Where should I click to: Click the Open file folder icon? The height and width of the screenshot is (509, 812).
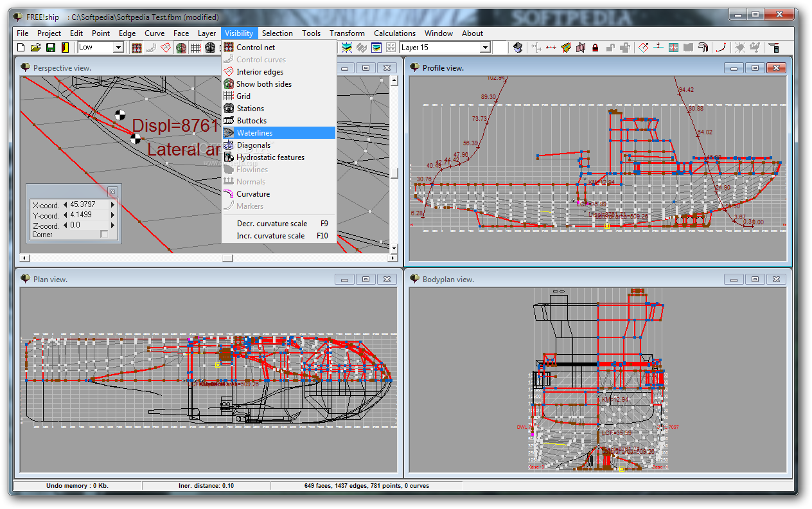coord(35,48)
